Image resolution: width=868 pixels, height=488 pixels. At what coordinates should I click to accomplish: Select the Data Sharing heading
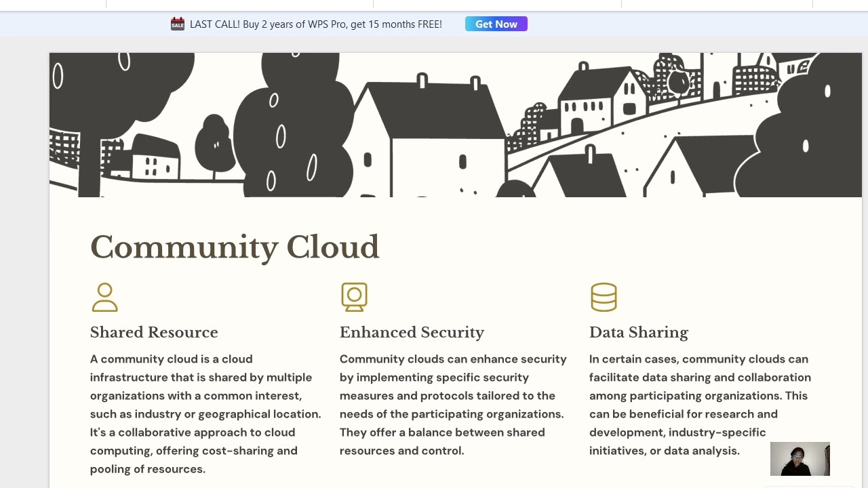pos(639,332)
